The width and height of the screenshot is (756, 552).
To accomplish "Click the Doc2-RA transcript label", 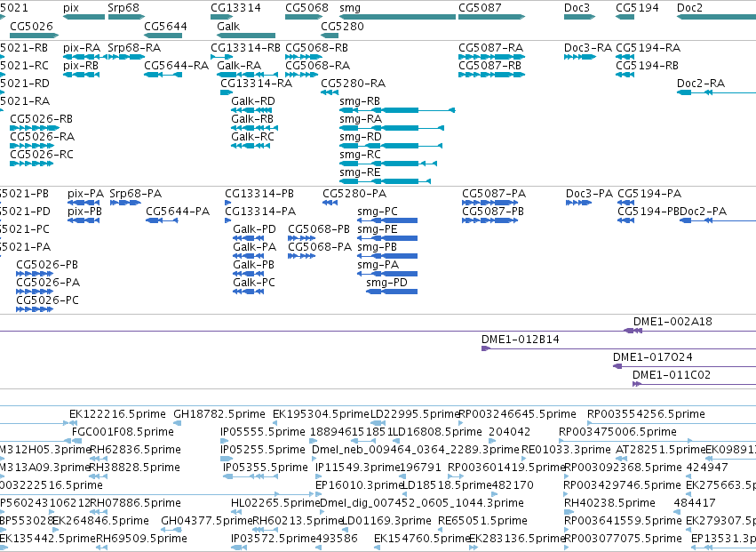I will [x=701, y=84].
